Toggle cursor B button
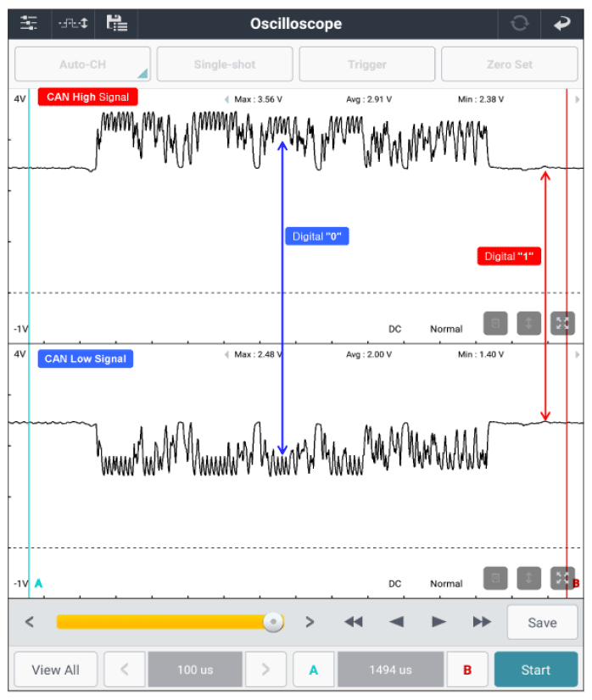The image size is (592, 700). click(x=467, y=669)
